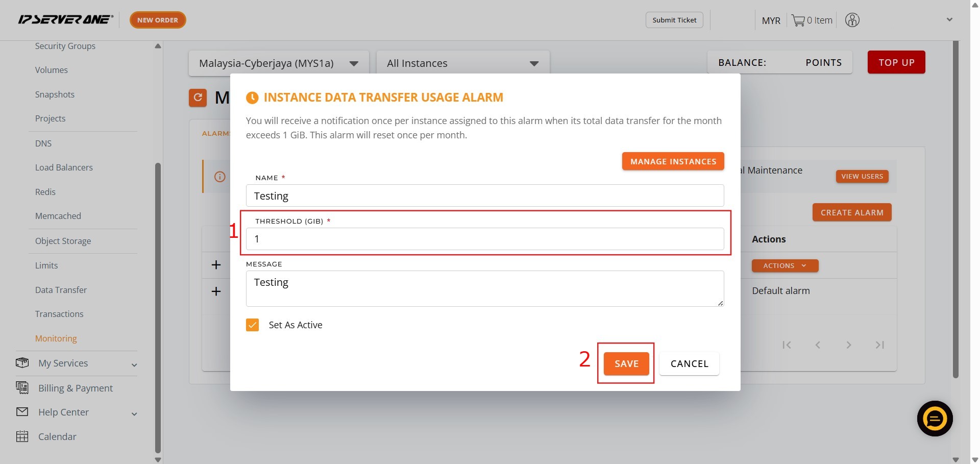This screenshot has width=980, height=464.
Task: Open the shopping cart icon
Action: [x=798, y=20]
